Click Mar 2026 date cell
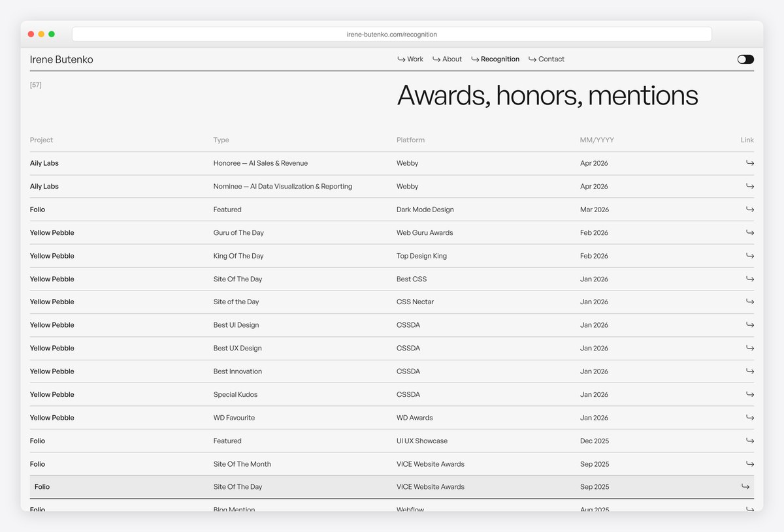Viewport: 784px width, 532px height. pos(595,210)
